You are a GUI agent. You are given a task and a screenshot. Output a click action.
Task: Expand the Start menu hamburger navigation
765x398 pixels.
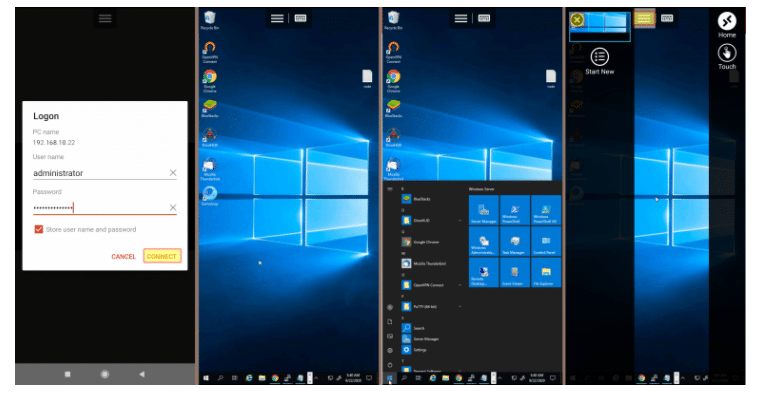click(390, 189)
